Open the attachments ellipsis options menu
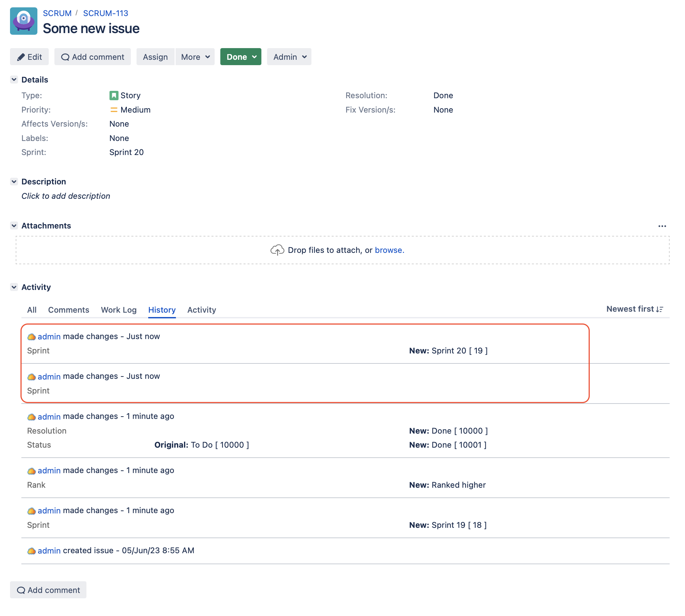The image size is (685, 616). point(662,226)
